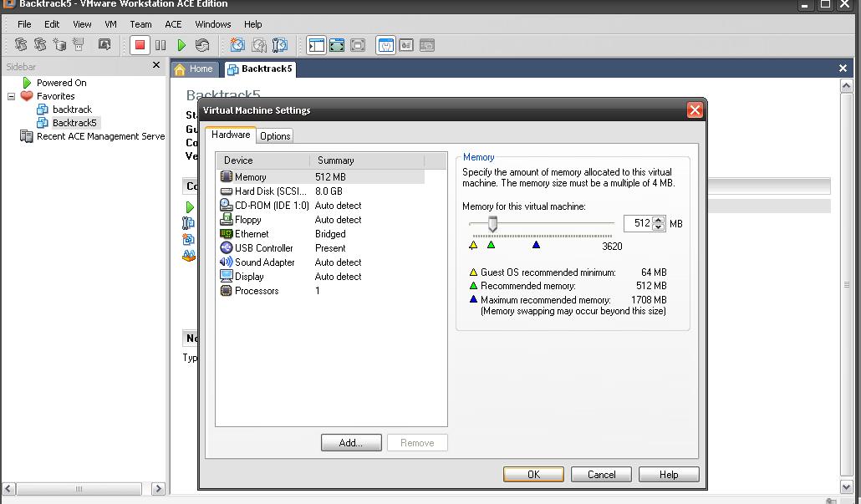Select Backtrack5 in the sidebar
This screenshot has width=861, height=504.
(x=74, y=122)
